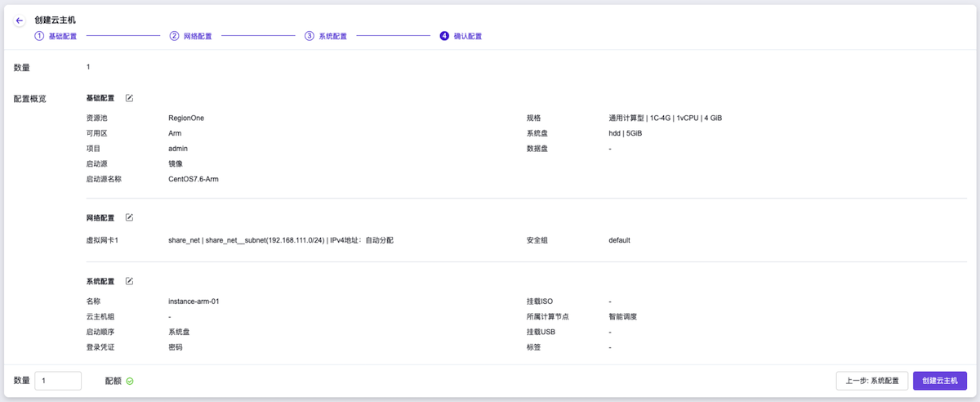This screenshot has width=980, height=402.
Task: Select step 4 确认配置
Action: pos(461,36)
